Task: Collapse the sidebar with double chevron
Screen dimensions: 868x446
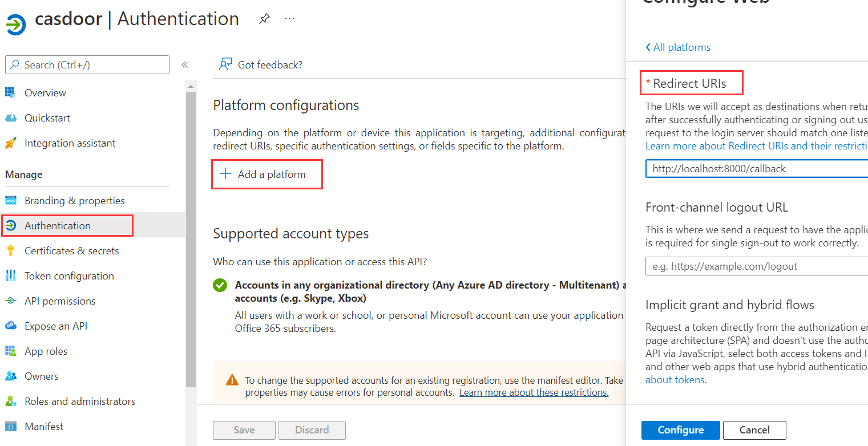Action: pyautogui.click(x=184, y=65)
